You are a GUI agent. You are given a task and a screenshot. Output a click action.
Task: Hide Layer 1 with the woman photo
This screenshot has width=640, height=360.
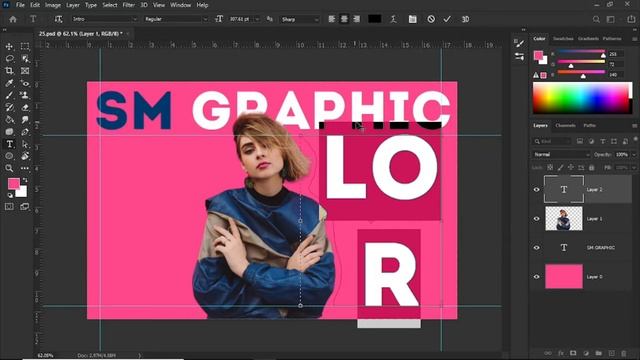pyautogui.click(x=537, y=219)
